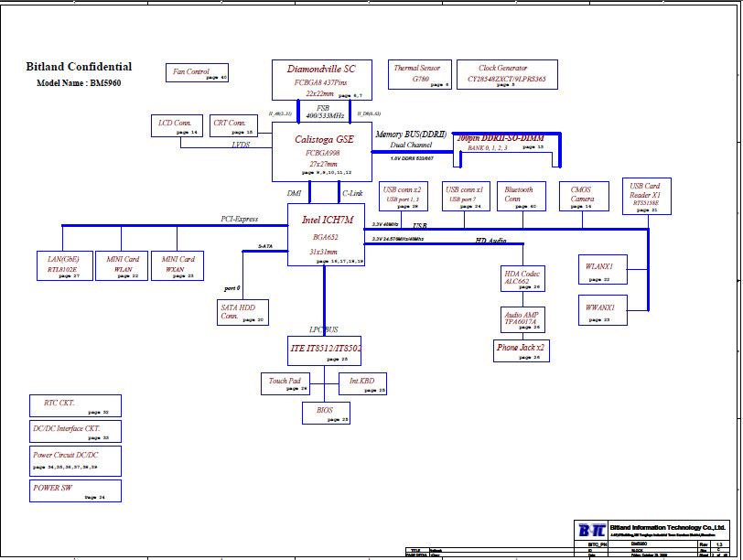Click the PCI-Express bus label

(x=240, y=219)
